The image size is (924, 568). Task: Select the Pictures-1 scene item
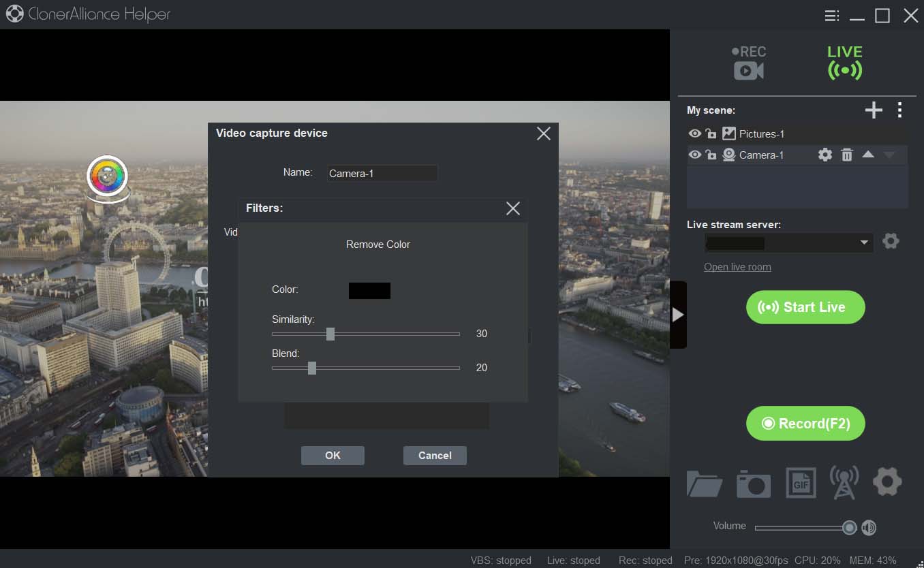(797, 133)
